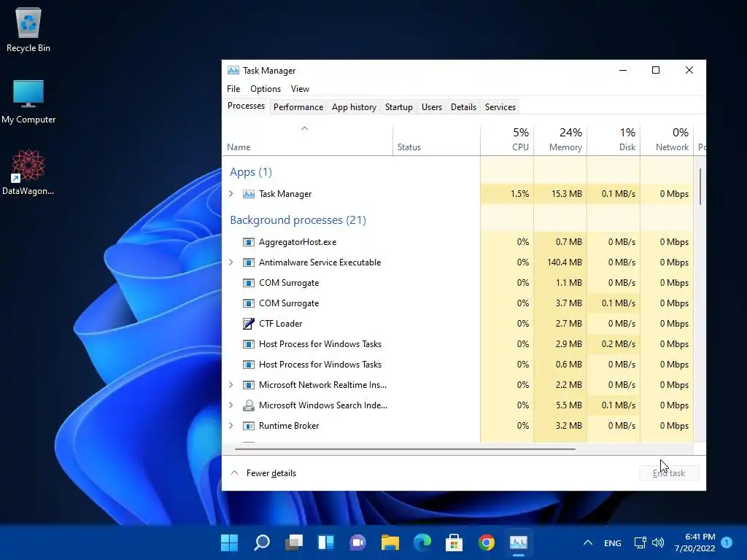Open the network icon in system tray

640,542
